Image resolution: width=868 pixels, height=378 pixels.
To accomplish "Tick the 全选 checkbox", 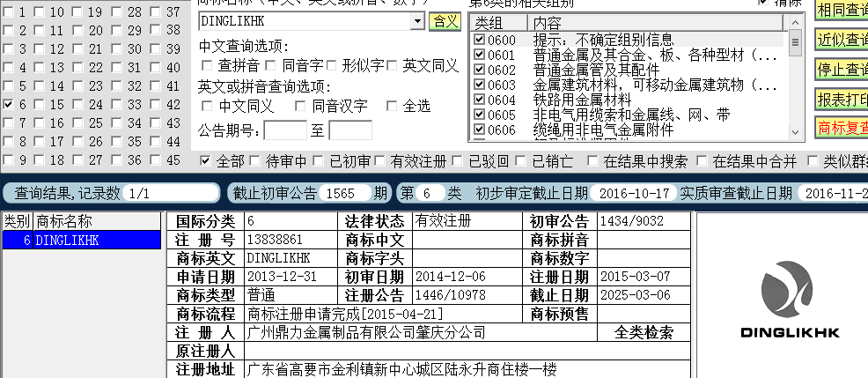I will point(392,106).
